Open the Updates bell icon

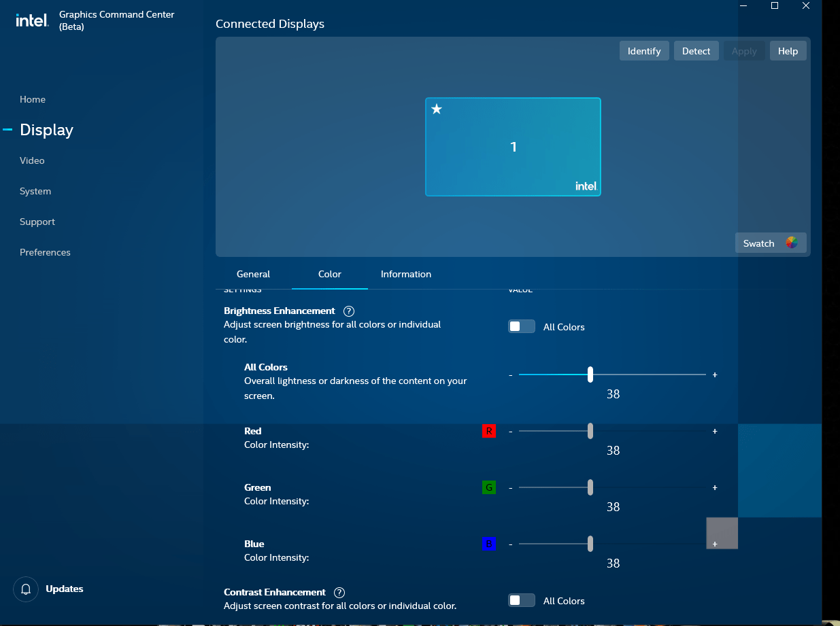point(26,589)
